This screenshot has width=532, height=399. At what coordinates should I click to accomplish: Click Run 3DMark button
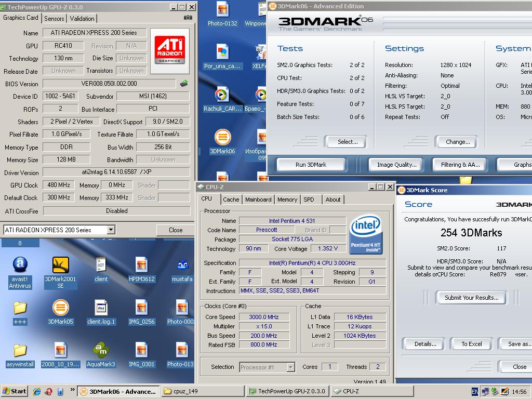[x=311, y=165]
